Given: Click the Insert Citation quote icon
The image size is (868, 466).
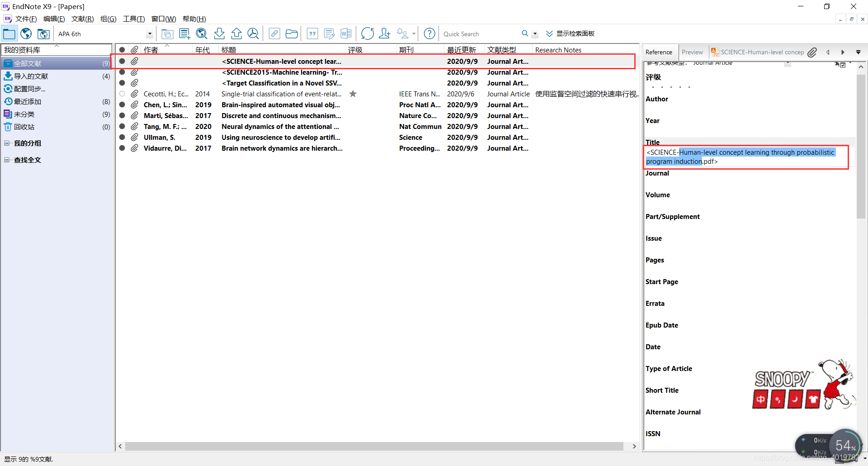Looking at the screenshot, I should point(312,33).
